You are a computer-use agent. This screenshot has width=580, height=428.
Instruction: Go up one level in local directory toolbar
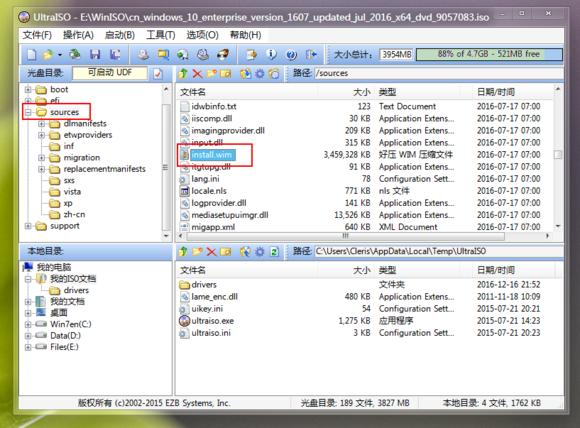tap(183, 252)
